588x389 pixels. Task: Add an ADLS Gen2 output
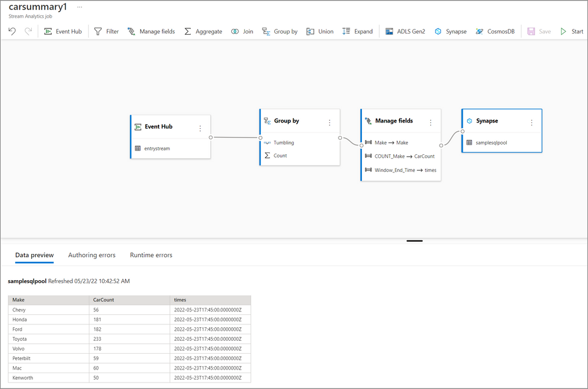[x=405, y=32]
